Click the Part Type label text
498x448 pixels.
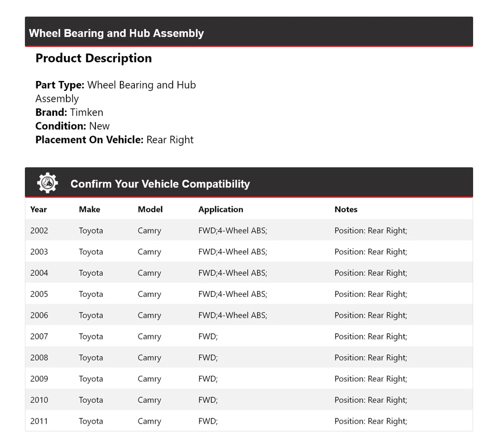point(59,85)
